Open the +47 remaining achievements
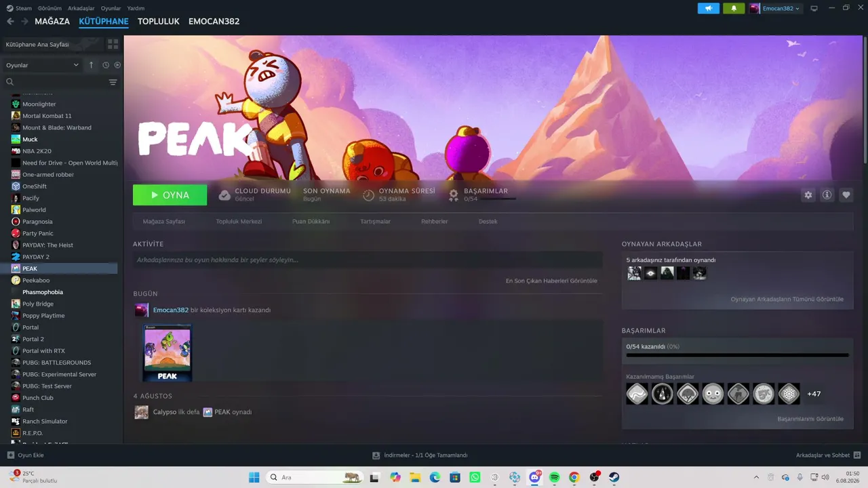868x488 pixels. [x=814, y=394]
